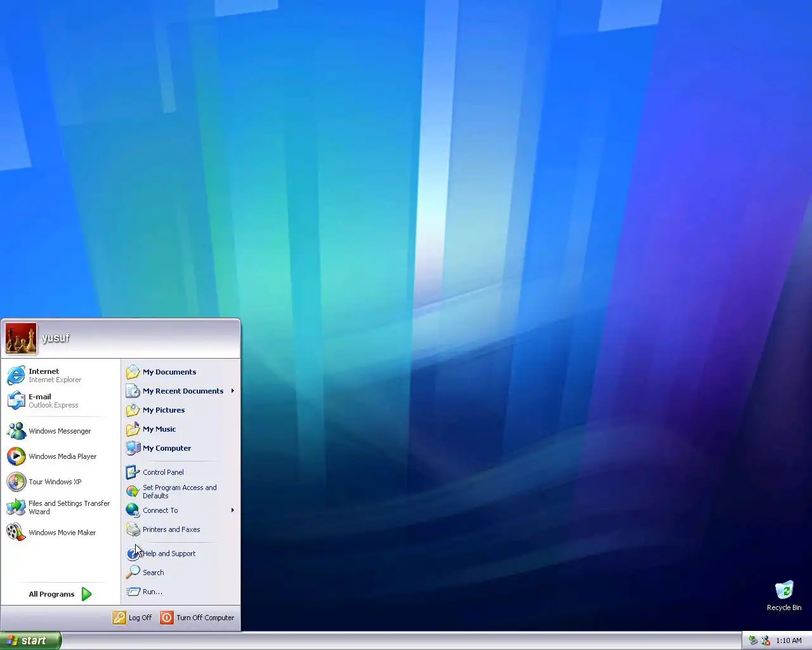
Task: Click the red Turn Off Computer icon
Action: pos(167,618)
